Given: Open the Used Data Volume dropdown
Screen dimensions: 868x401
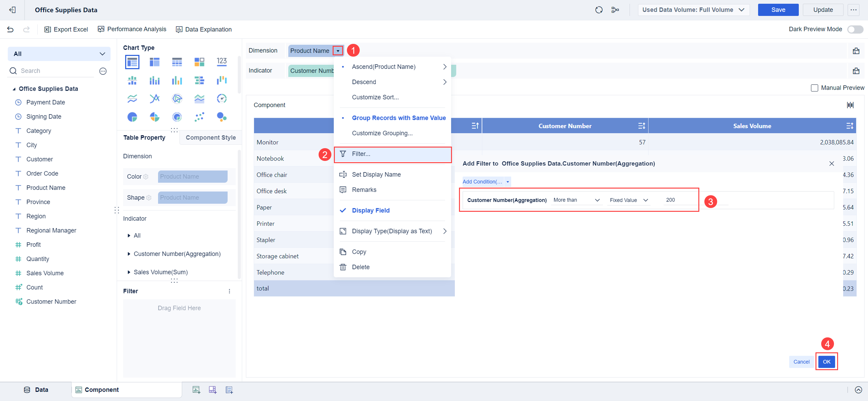Looking at the screenshot, I should coord(693,10).
